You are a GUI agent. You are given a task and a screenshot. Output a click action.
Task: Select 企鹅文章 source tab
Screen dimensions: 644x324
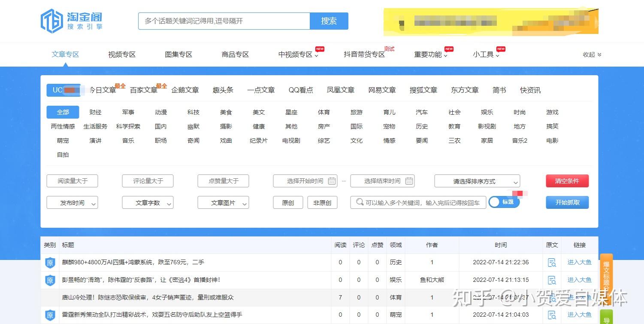coord(185,90)
